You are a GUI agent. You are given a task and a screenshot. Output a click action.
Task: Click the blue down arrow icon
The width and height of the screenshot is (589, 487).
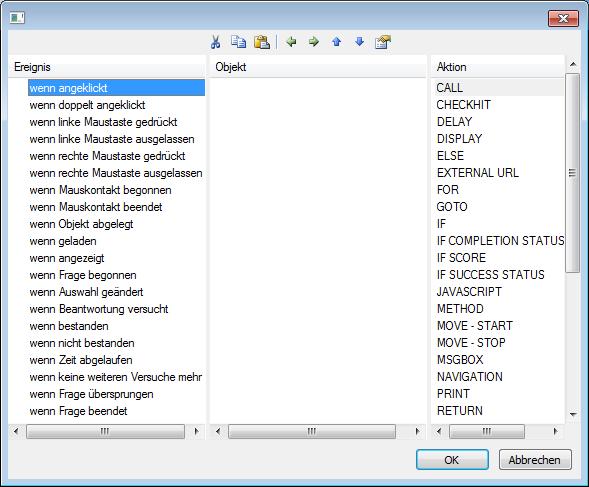click(359, 42)
